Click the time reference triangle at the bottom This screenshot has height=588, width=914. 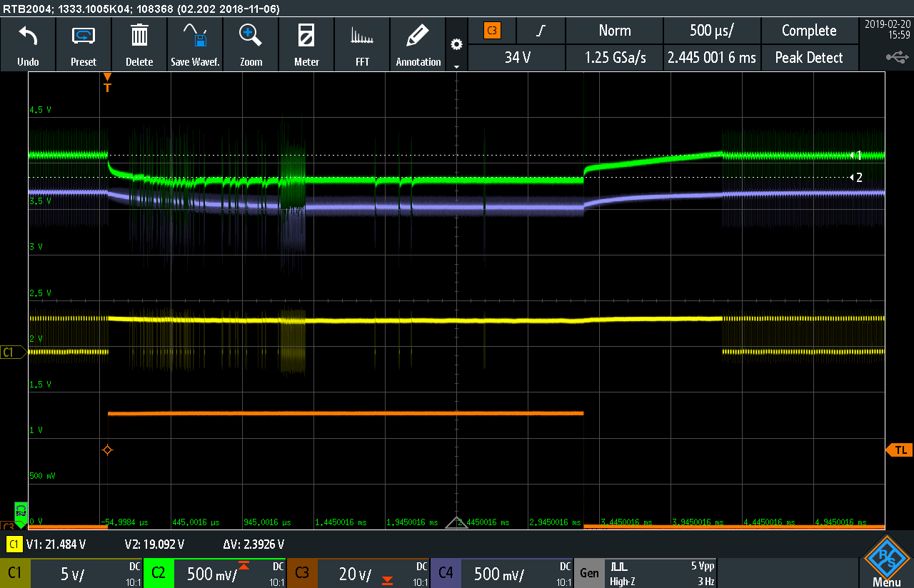click(x=456, y=523)
